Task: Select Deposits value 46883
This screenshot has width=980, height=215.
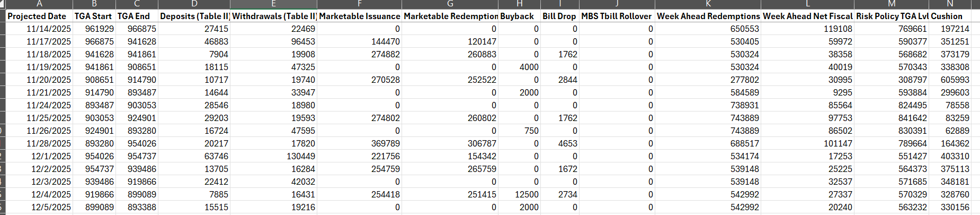Action: coord(194,41)
